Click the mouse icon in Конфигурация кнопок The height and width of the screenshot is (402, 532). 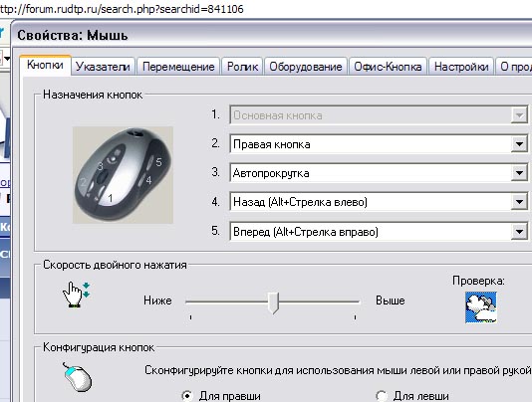click(x=77, y=377)
